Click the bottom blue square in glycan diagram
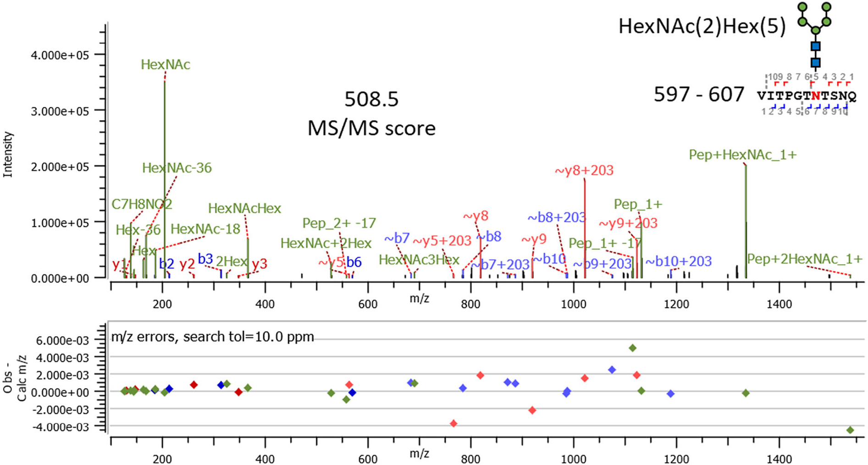This screenshot has height=465, width=868. click(815, 62)
